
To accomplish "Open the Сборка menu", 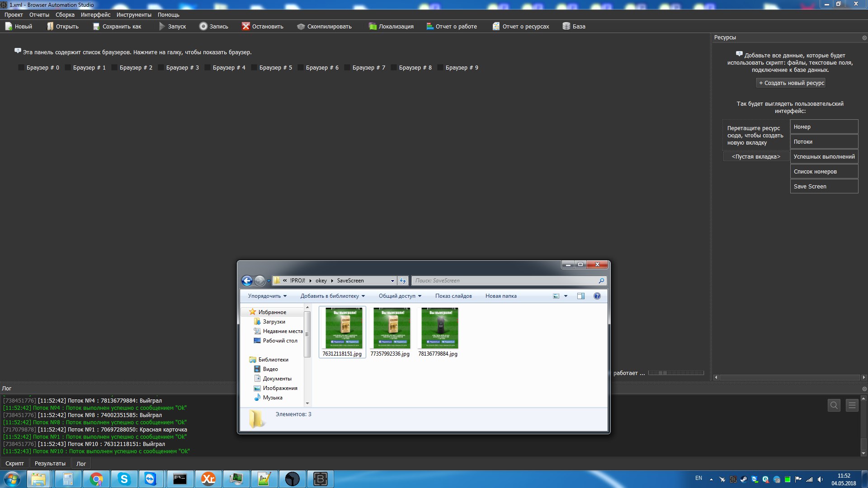I will coord(65,14).
